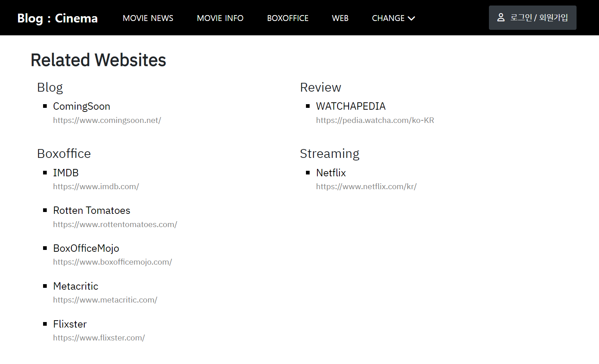The height and width of the screenshot is (364, 599).
Task: Open the BoxOfficeMojo link
Action: [86, 248]
